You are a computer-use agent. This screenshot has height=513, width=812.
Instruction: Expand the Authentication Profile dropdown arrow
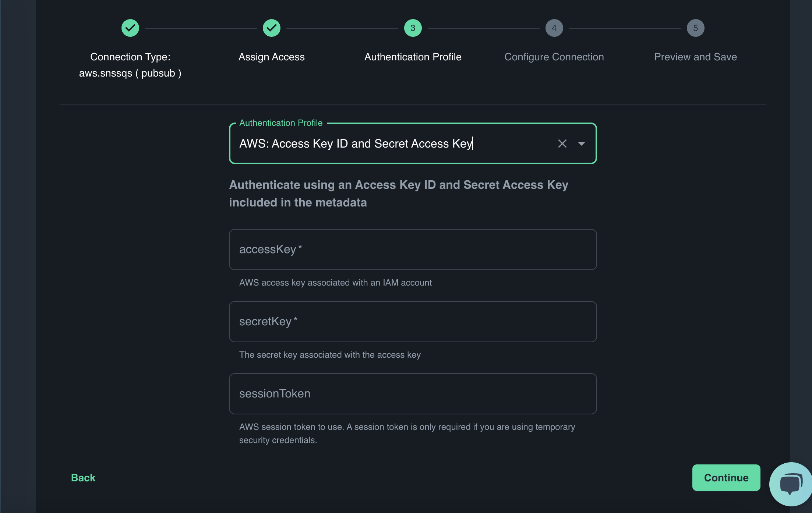coord(581,144)
